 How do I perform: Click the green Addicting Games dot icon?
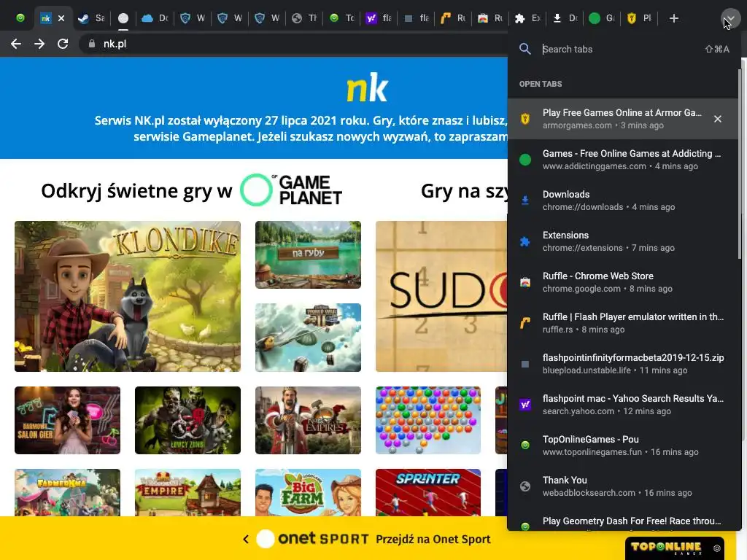click(x=525, y=160)
